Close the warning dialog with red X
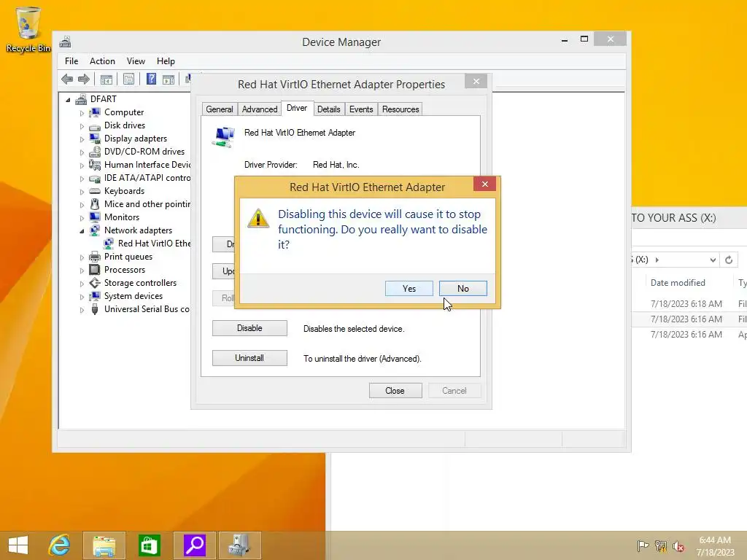 pyautogui.click(x=484, y=184)
